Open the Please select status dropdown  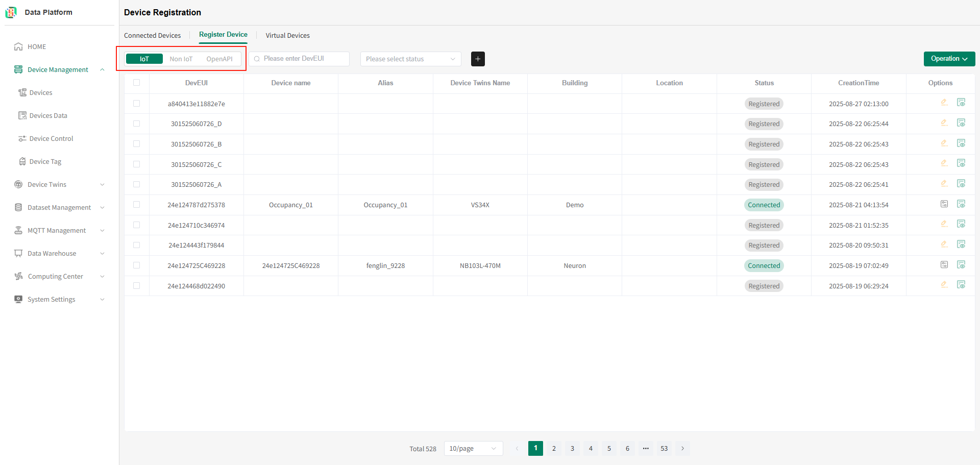point(410,59)
